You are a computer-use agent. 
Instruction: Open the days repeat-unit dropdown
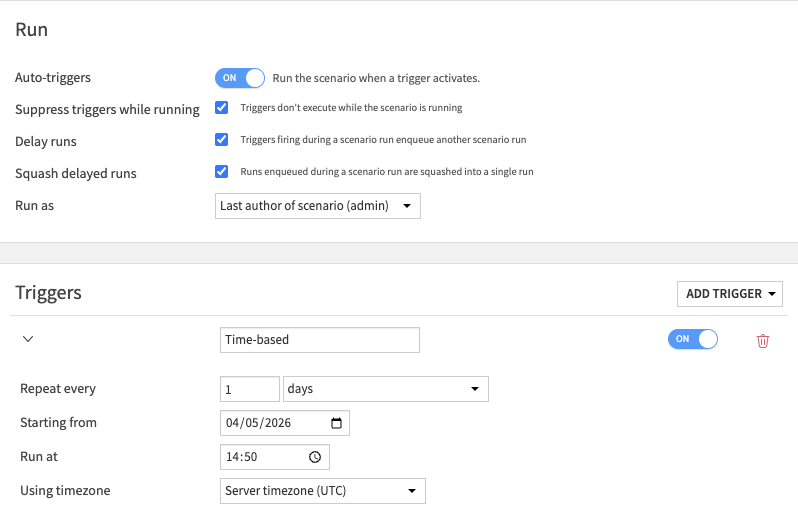pos(386,389)
